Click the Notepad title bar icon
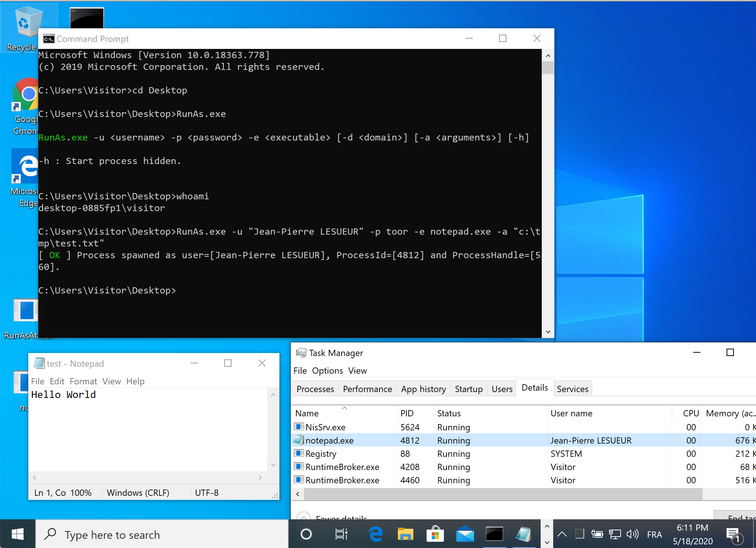Image resolution: width=756 pixels, height=548 pixels. (39, 363)
